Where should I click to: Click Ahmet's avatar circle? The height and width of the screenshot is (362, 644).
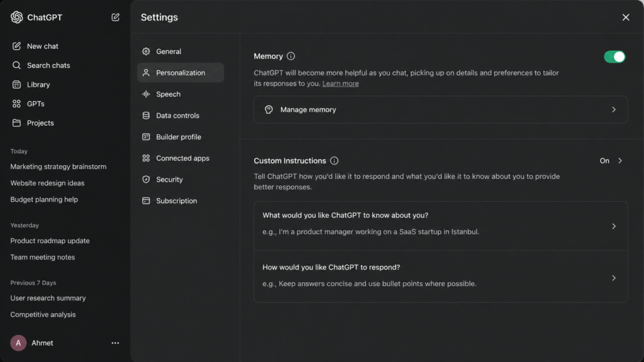click(18, 343)
